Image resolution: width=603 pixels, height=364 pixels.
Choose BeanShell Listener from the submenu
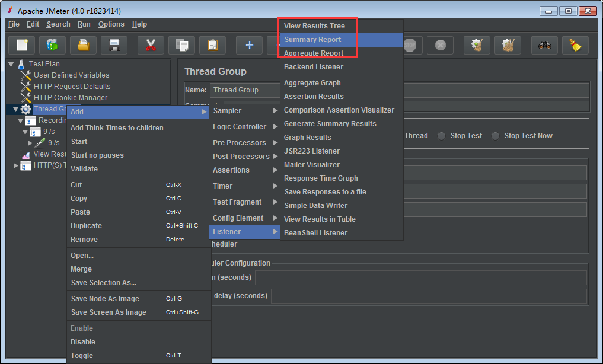pyautogui.click(x=342, y=233)
